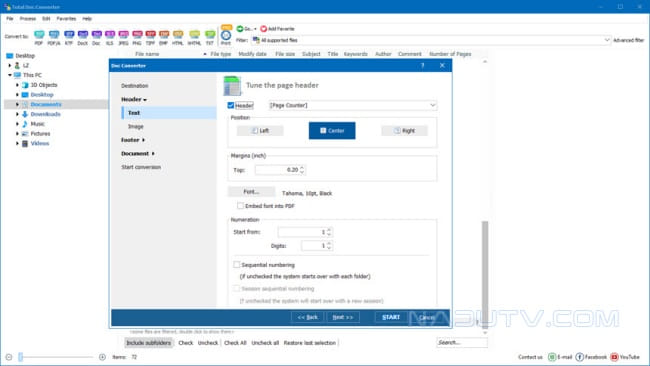Open the Favorites menu

[66, 19]
